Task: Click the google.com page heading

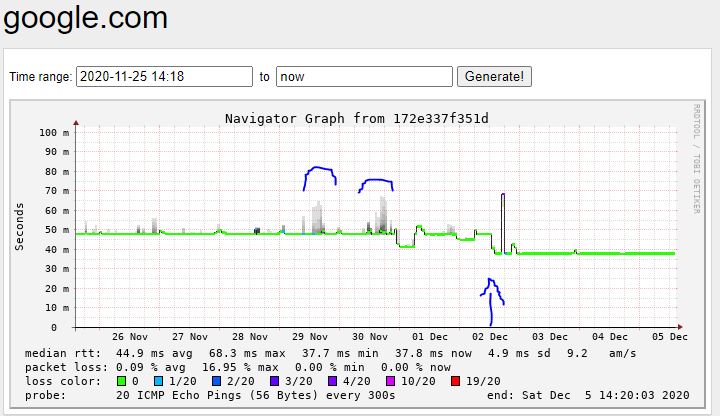Action: [85, 18]
